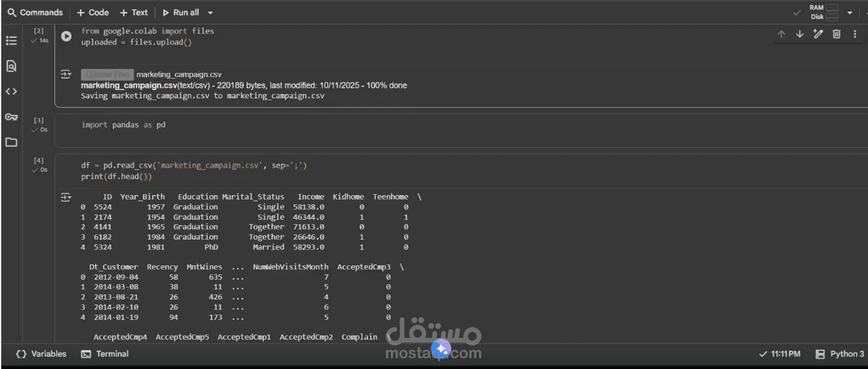Click the files.upload() code line
This screenshot has height=369, width=868.
point(136,42)
